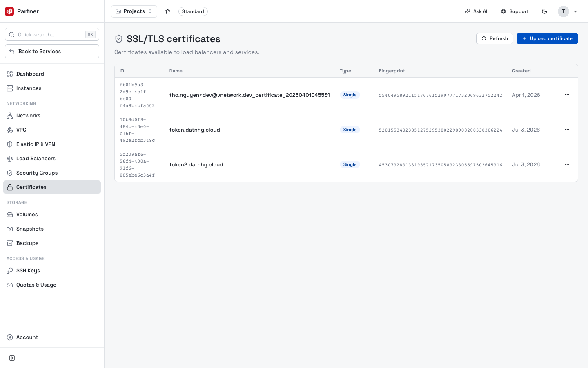
Task: Toggle dark mode moon icon
Action: (x=545, y=11)
